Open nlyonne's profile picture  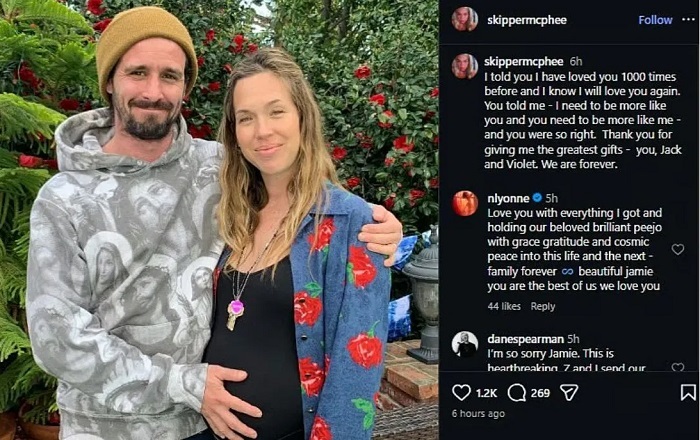point(464,203)
